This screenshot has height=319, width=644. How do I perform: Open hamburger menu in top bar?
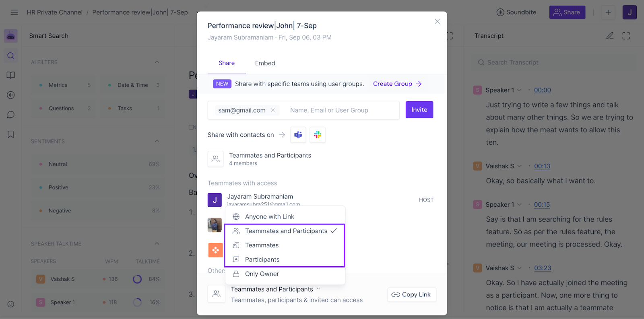(x=14, y=12)
